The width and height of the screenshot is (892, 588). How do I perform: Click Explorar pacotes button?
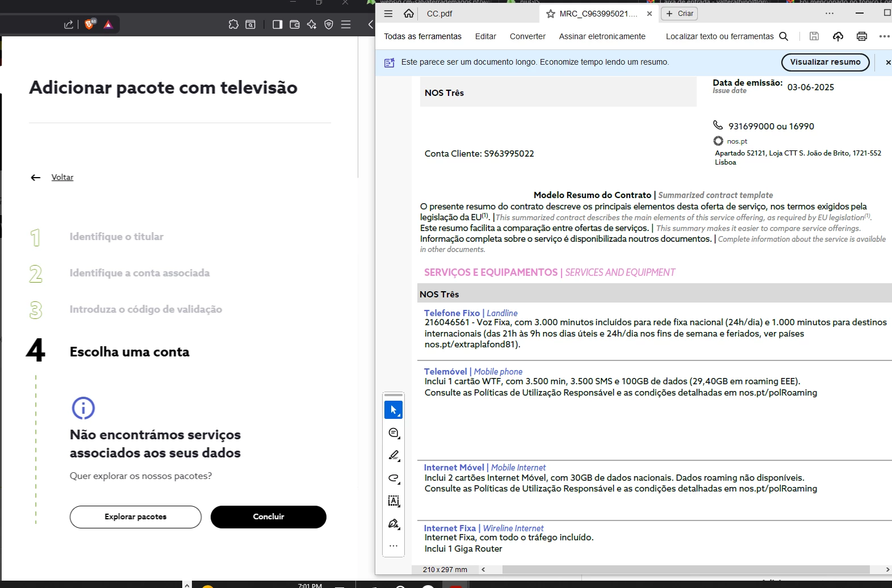[x=136, y=517]
